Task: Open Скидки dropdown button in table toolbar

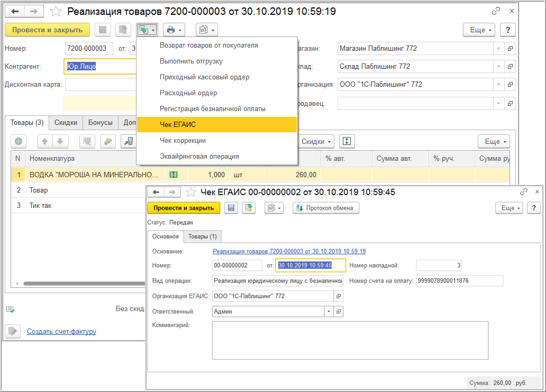Action: click(316, 141)
